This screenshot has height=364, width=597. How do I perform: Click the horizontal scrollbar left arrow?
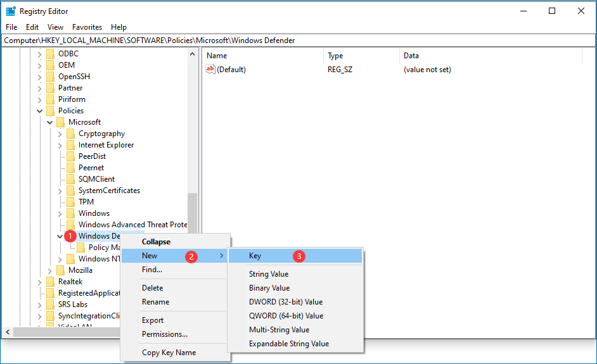pos(8,332)
